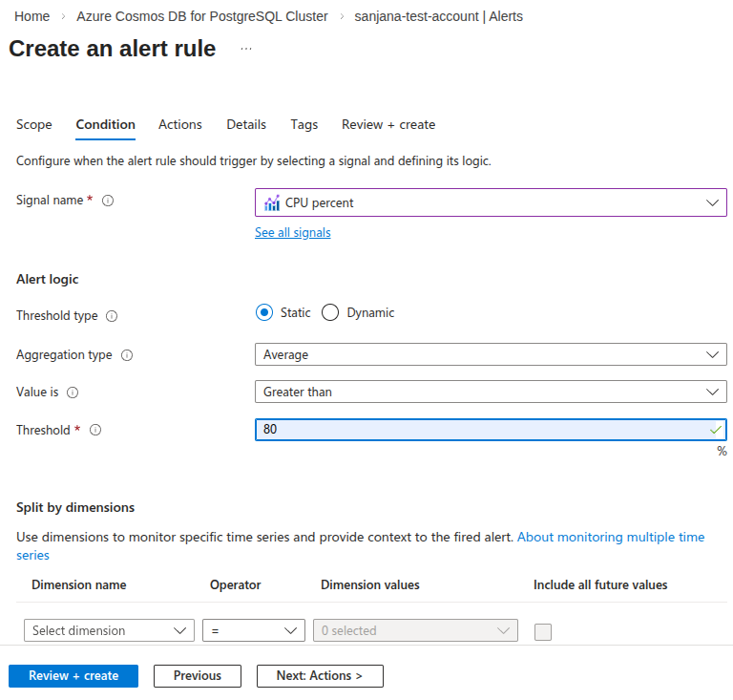Screen dimensions: 733x700
Task: Click the Dimension name column header
Action: point(78,585)
